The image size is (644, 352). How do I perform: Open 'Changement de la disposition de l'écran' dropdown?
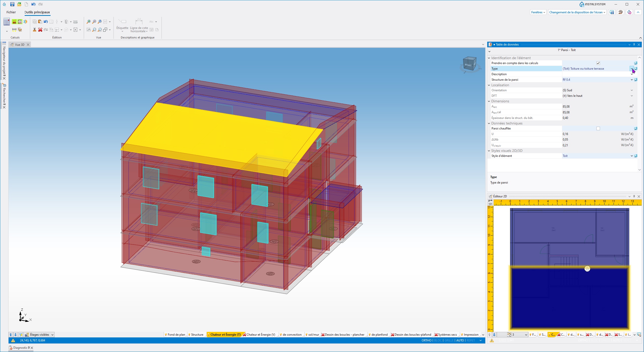577,12
